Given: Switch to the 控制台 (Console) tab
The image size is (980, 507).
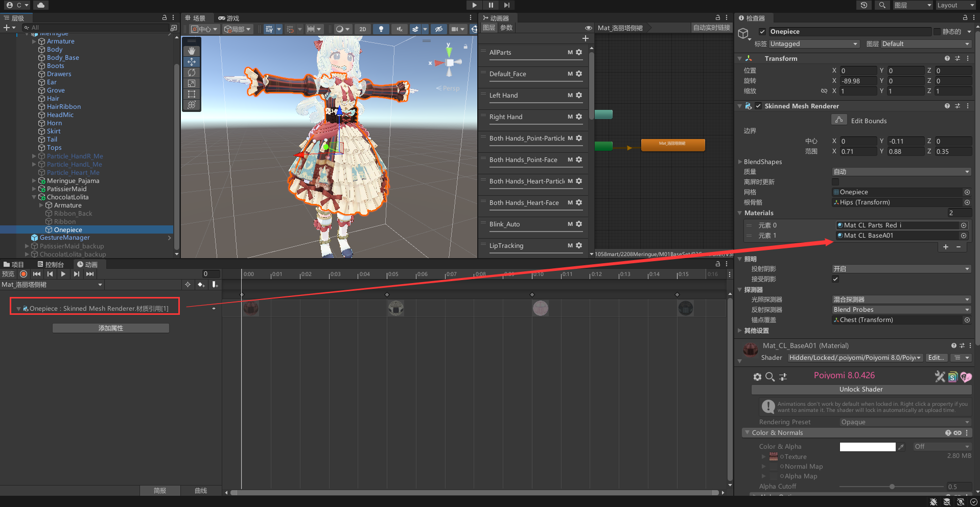Looking at the screenshot, I should click(x=51, y=264).
